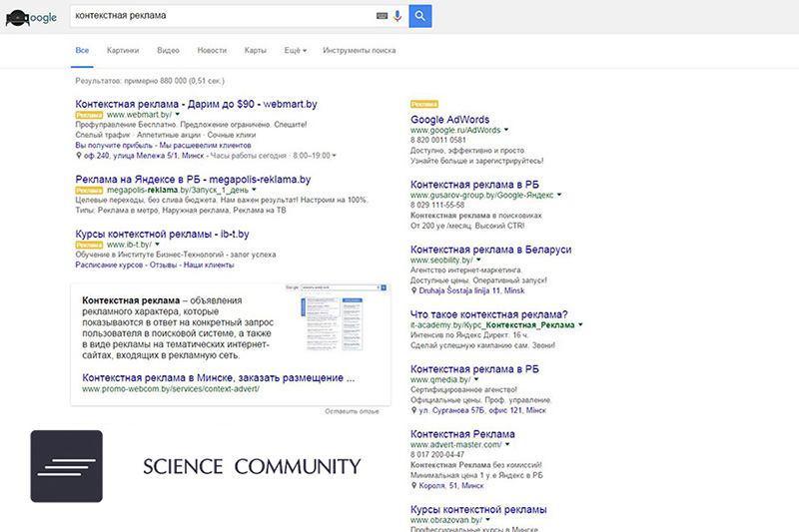The height and width of the screenshot is (532, 799).
Task: Expand arrow next to www.qmedia.by/
Action: tap(476, 379)
